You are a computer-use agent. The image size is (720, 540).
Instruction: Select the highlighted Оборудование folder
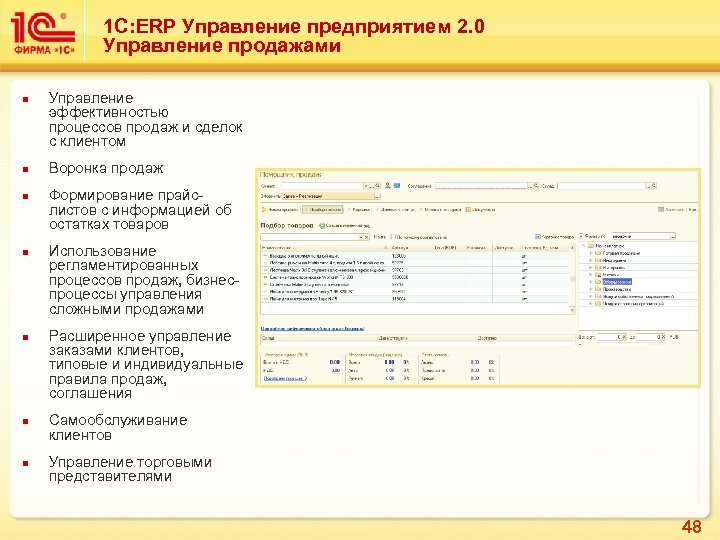(x=617, y=281)
